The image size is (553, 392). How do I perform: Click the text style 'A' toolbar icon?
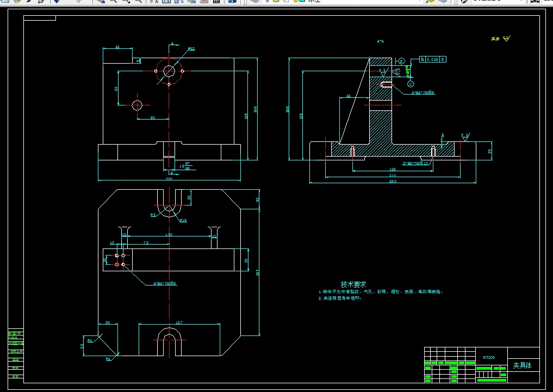click(154, 1)
